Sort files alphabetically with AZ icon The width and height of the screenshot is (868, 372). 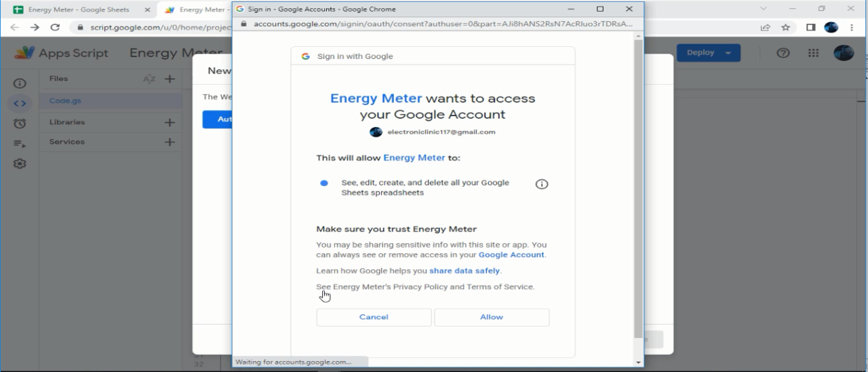click(x=149, y=79)
